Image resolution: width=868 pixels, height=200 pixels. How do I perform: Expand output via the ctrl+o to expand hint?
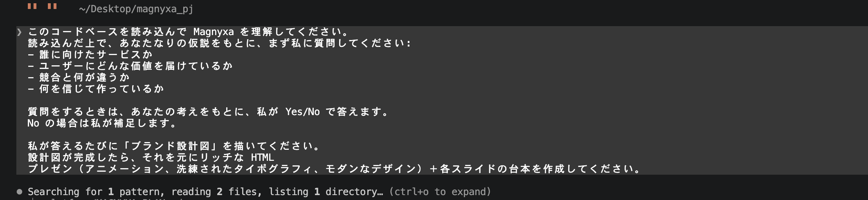tap(440, 191)
